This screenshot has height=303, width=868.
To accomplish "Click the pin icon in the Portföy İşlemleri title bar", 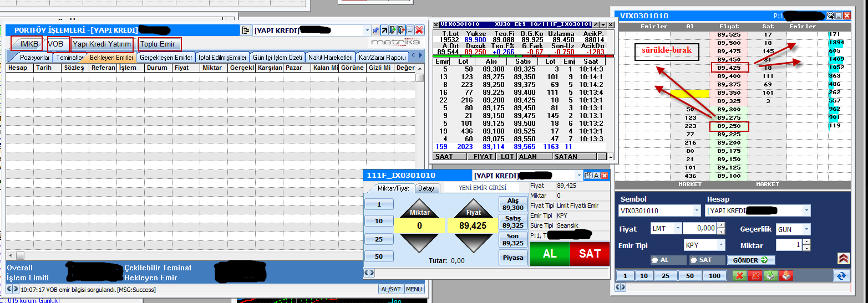I will point(376,30).
